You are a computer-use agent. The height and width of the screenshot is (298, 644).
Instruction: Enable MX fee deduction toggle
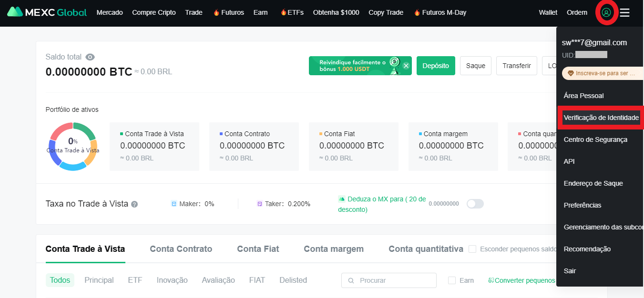coord(475,204)
